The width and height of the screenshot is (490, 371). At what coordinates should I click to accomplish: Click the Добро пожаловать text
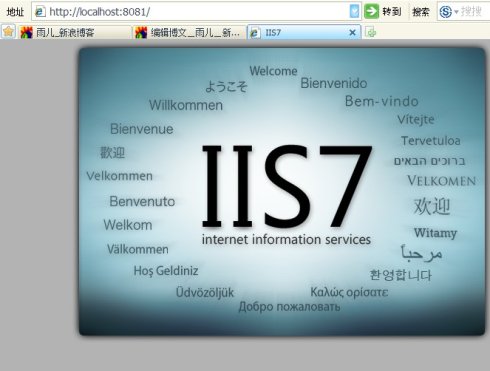[x=289, y=306]
